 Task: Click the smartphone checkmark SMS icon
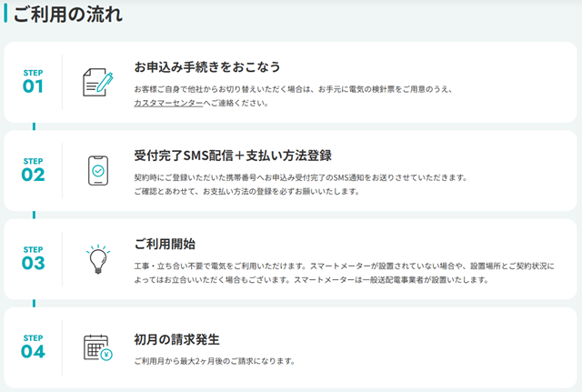click(x=98, y=170)
